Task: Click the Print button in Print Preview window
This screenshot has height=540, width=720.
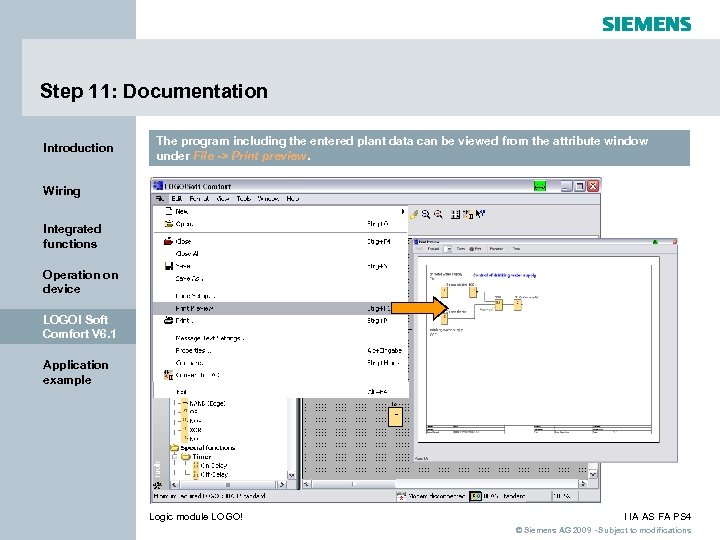Action: coord(475,248)
